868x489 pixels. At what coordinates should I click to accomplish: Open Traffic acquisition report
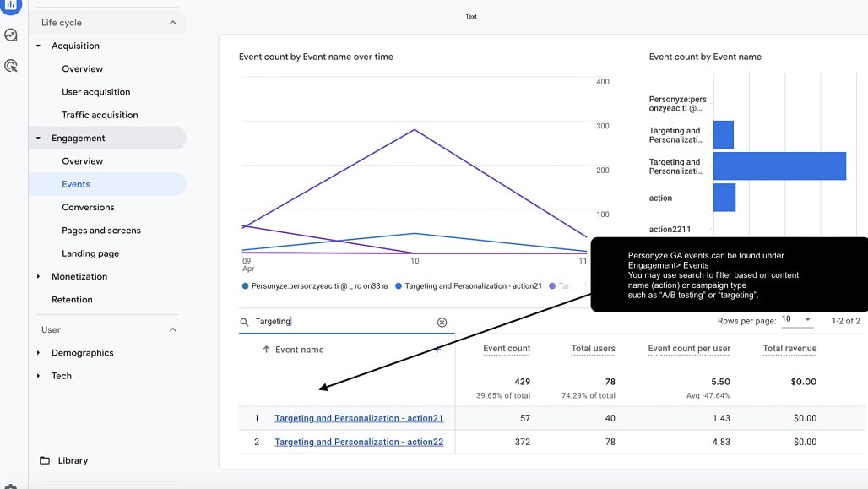point(100,115)
